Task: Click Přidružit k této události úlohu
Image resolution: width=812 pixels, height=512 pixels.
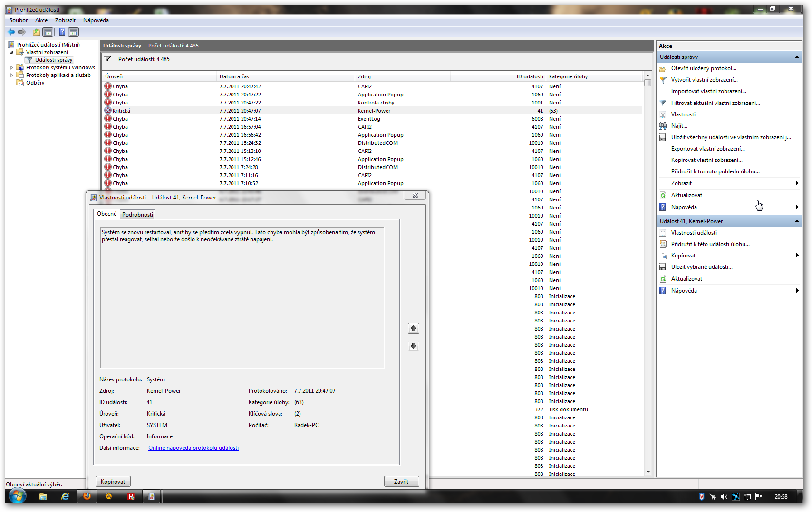Action: pos(710,244)
